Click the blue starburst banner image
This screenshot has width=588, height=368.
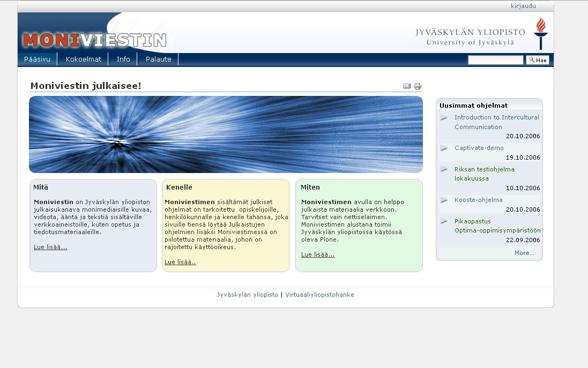click(x=226, y=134)
